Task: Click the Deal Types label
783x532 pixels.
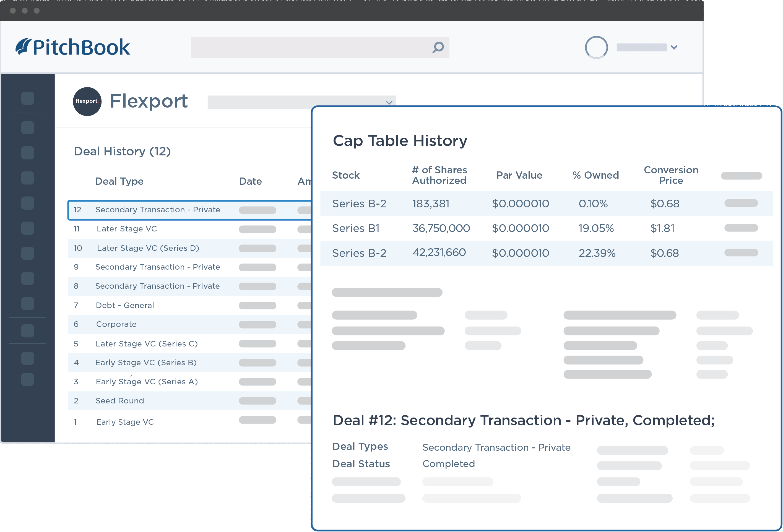Action: click(360, 447)
